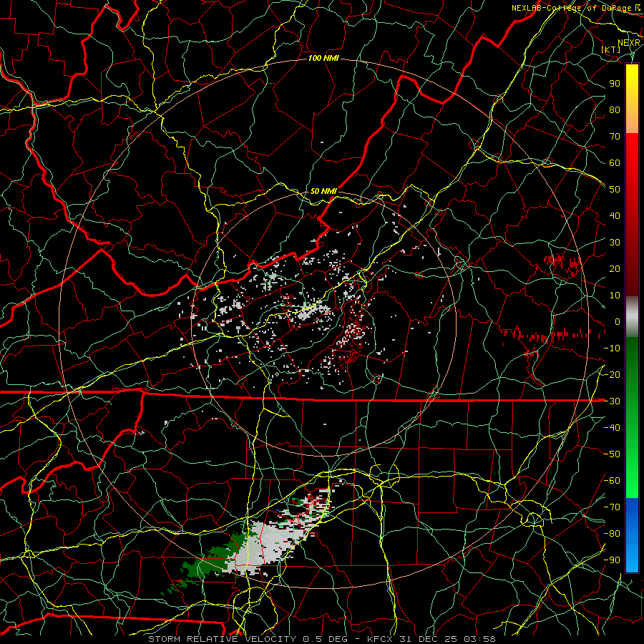Click the positive 80 knot scale label
Image resolution: width=644 pixels, height=644 pixels.
pos(615,109)
